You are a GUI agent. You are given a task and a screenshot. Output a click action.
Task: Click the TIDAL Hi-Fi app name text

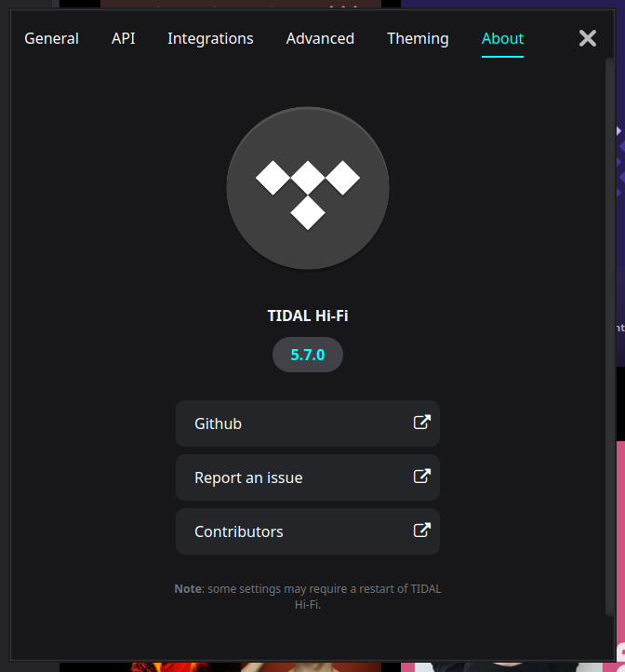tap(308, 316)
